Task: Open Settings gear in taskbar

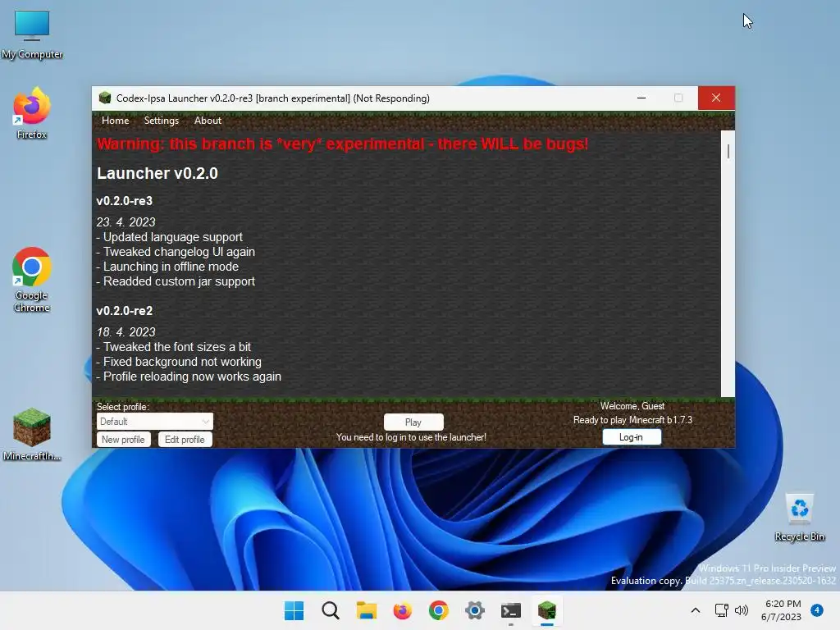Action: tap(475, 610)
